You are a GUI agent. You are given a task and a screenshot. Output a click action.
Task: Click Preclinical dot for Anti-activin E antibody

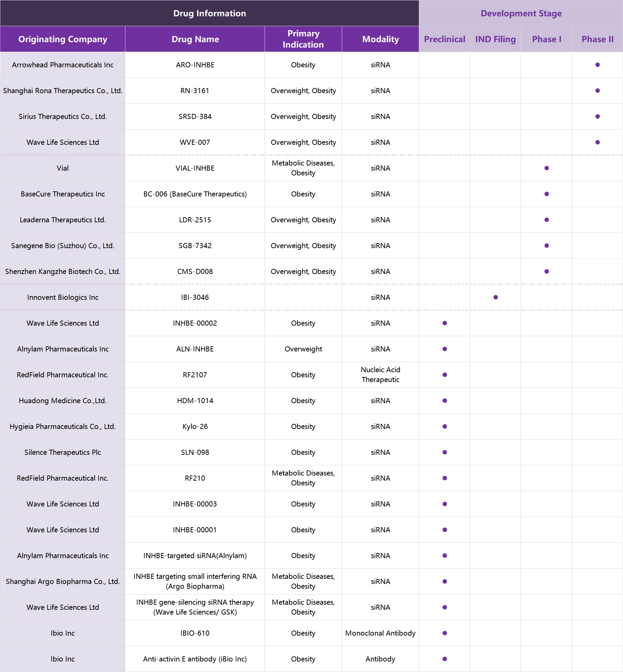445,659
